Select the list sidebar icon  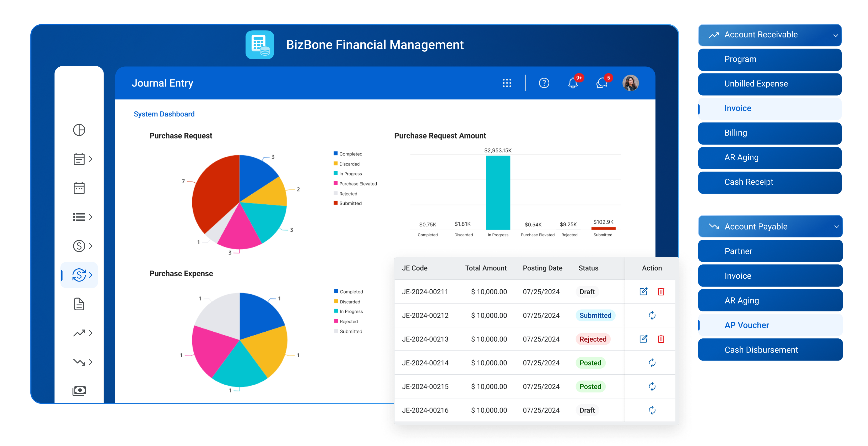coord(79,217)
